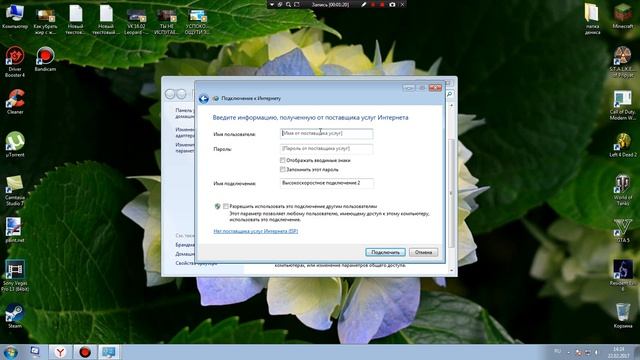Open the "no Internet service provider" link
The width and height of the screenshot is (640, 360).
click(256, 231)
